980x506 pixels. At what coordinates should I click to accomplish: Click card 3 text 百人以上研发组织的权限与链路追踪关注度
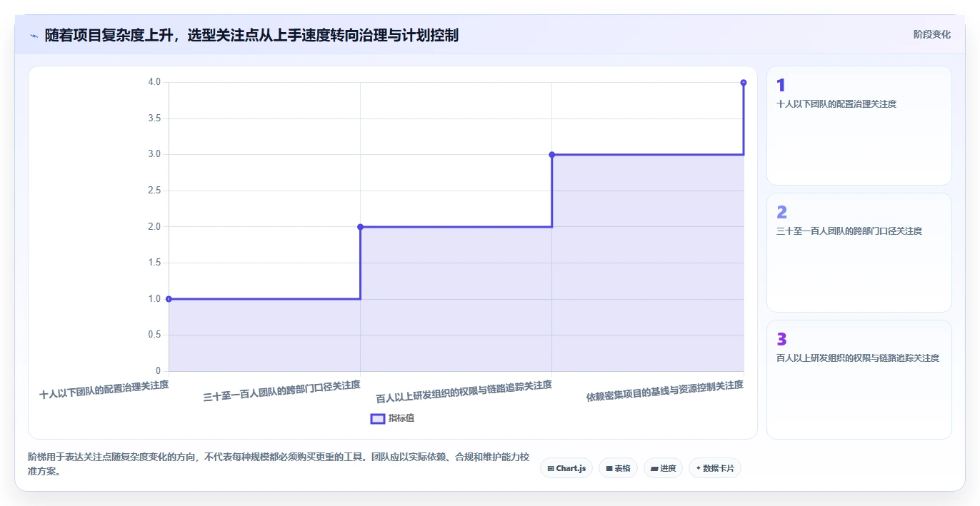[x=858, y=358]
